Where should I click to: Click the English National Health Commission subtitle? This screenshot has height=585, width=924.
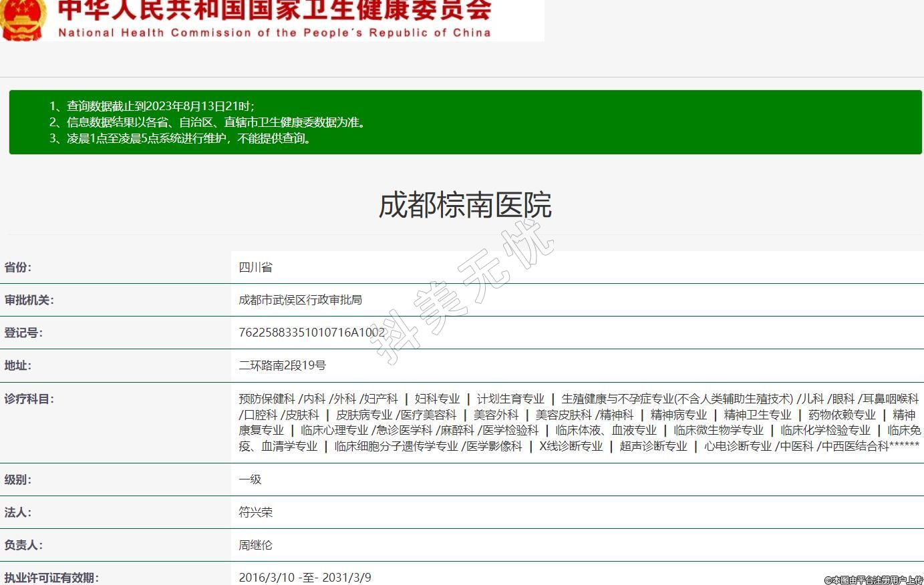[275, 33]
